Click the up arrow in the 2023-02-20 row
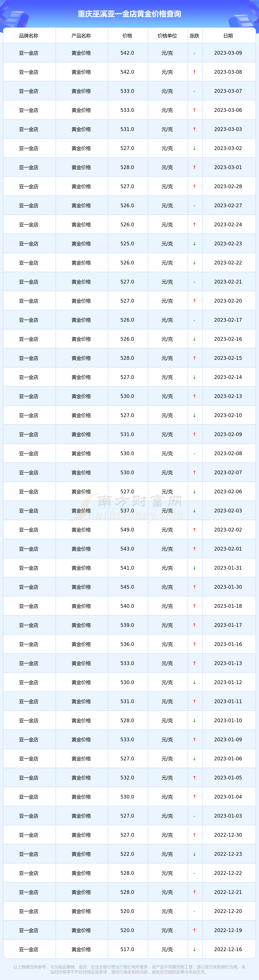The height and width of the screenshot is (980, 259). 194,301
